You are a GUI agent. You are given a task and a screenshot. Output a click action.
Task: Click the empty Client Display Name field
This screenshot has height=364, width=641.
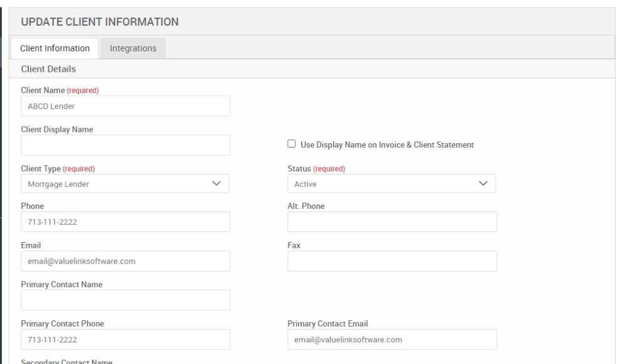pyautogui.click(x=125, y=144)
